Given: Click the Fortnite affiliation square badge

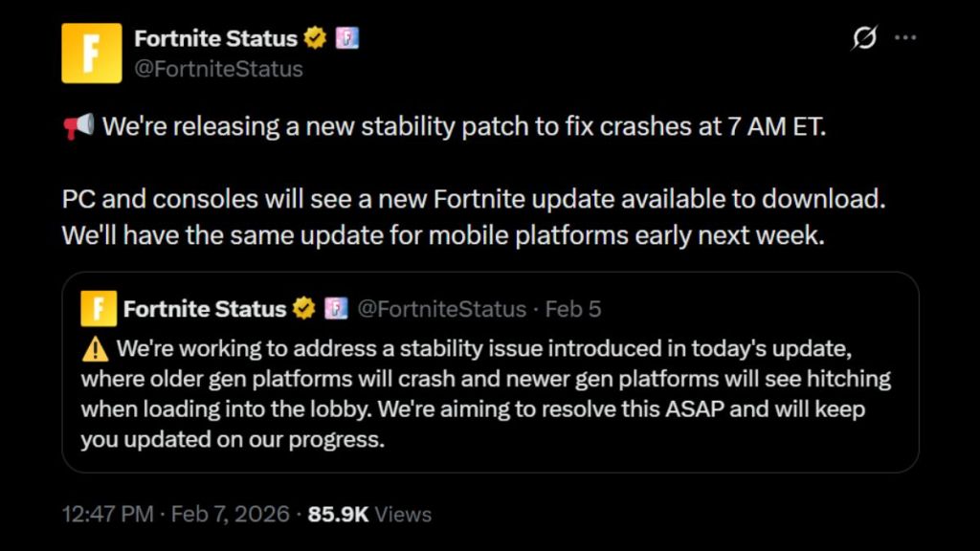Looking at the screenshot, I should [x=345, y=38].
